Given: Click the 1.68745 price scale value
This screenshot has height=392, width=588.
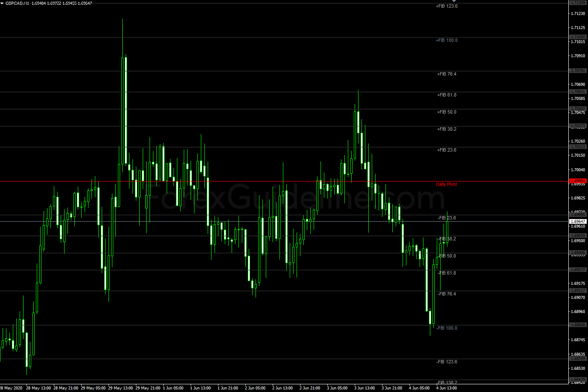Looking at the screenshot, I should 578,340.
